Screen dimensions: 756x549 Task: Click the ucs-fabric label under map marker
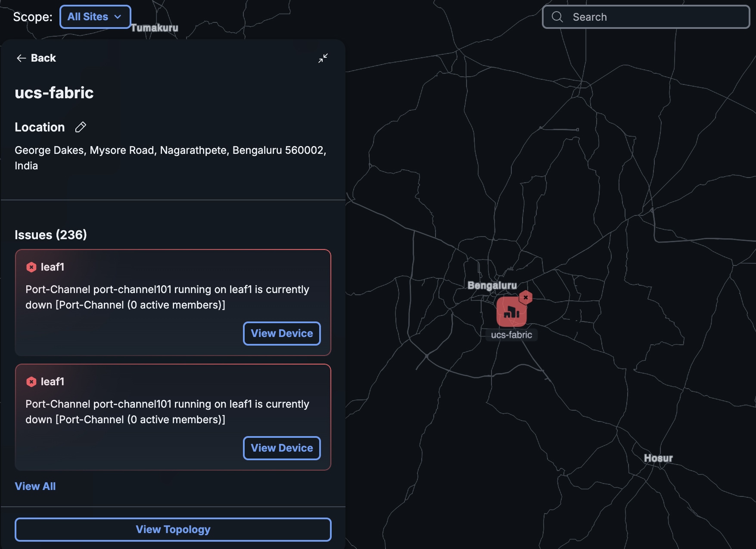click(511, 335)
